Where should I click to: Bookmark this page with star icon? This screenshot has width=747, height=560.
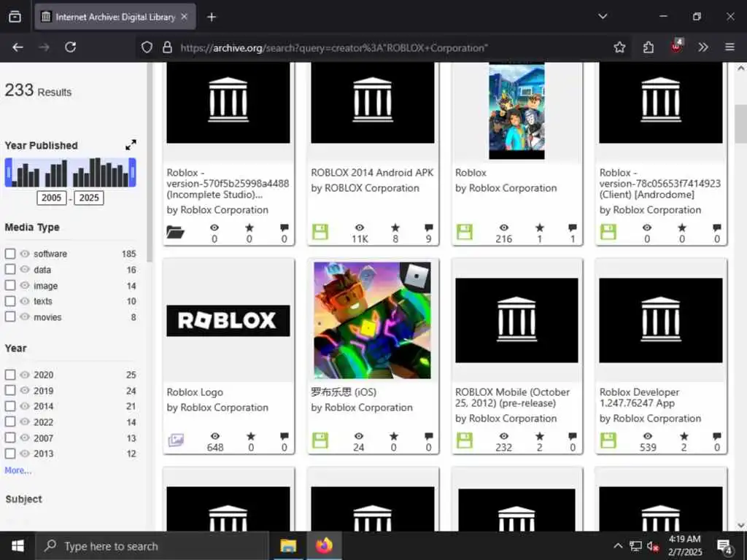tap(619, 47)
